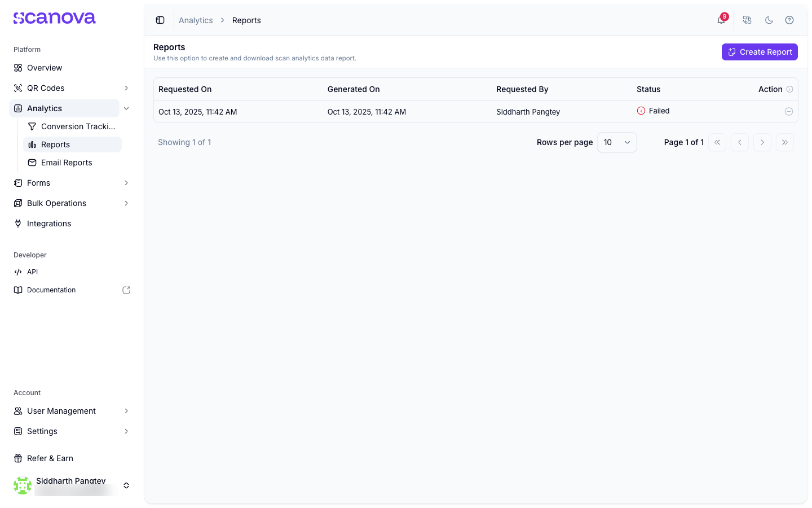Click the Refer & Earn gift icon
This screenshot has height=508, width=812.
point(18,458)
